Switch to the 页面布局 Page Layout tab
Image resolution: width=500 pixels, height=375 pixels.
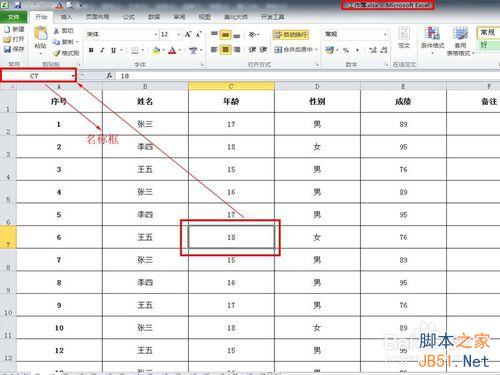(97, 17)
